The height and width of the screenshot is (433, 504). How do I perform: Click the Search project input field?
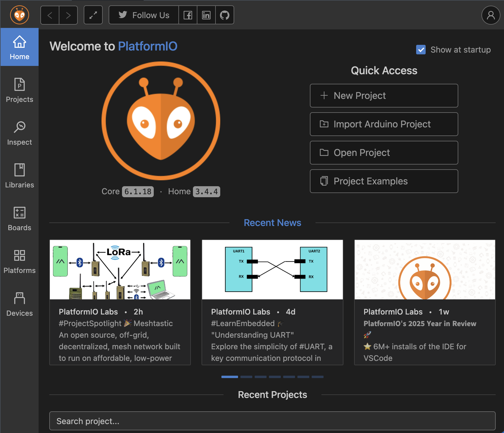272,421
